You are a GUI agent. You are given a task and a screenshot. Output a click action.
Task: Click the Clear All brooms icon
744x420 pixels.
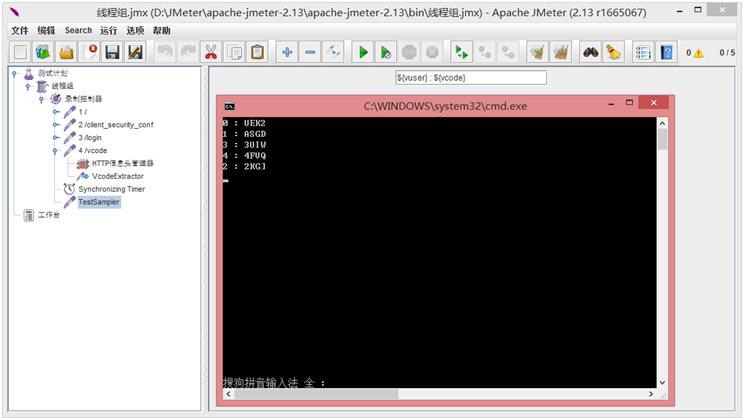point(560,52)
